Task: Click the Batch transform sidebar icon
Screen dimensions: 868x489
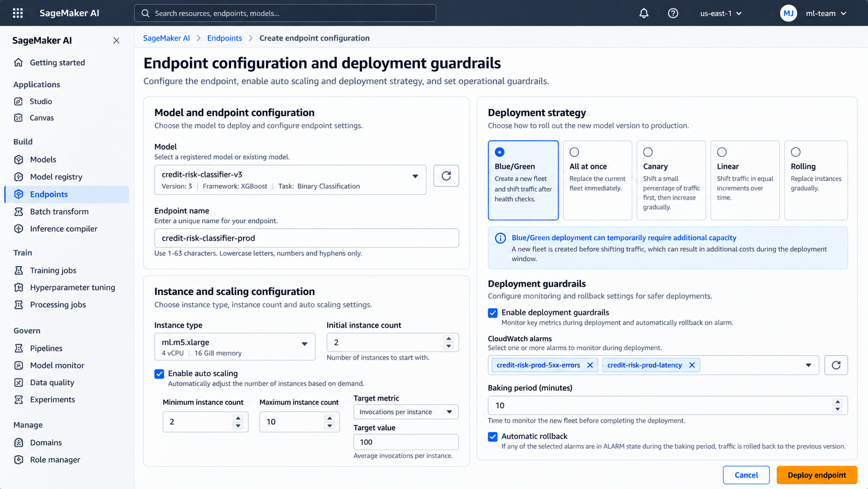Action: [19, 212]
